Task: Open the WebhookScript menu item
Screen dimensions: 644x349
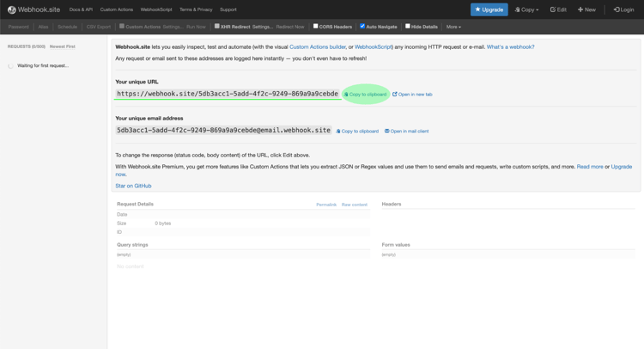Action: pyautogui.click(x=156, y=9)
